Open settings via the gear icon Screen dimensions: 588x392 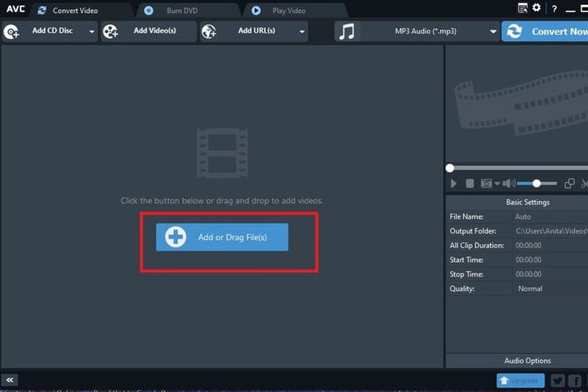pos(537,8)
